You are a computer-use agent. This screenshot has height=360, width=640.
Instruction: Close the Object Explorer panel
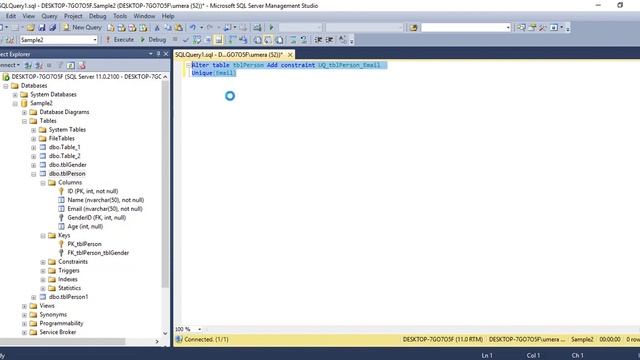pos(166,54)
